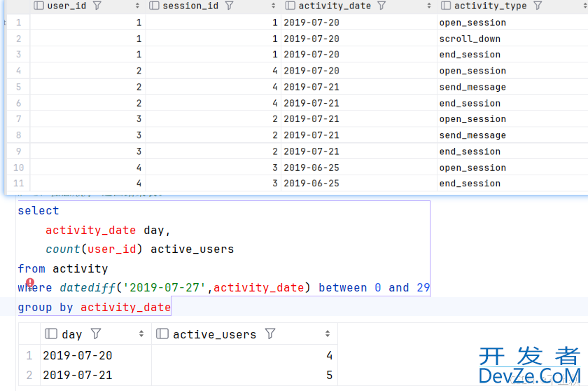Image resolution: width=588 pixels, height=391 pixels.
Task: Click the '2019-07-27' string literal
Action: point(164,288)
